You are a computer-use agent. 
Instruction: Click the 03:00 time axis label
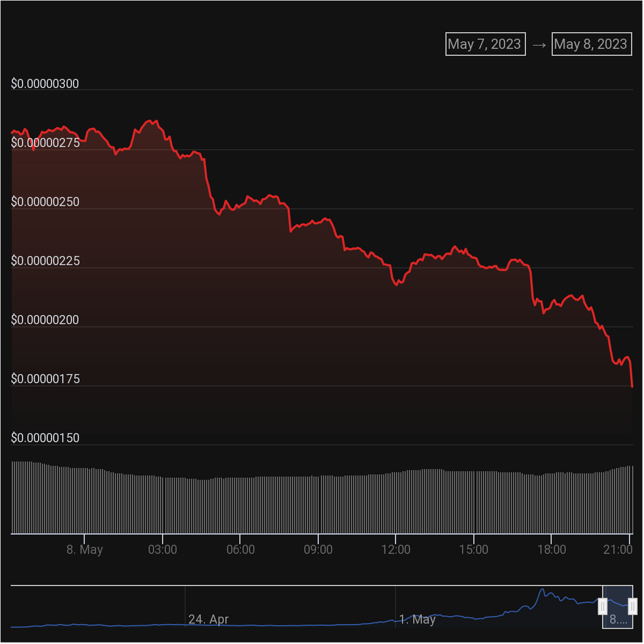(x=163, y=550)
